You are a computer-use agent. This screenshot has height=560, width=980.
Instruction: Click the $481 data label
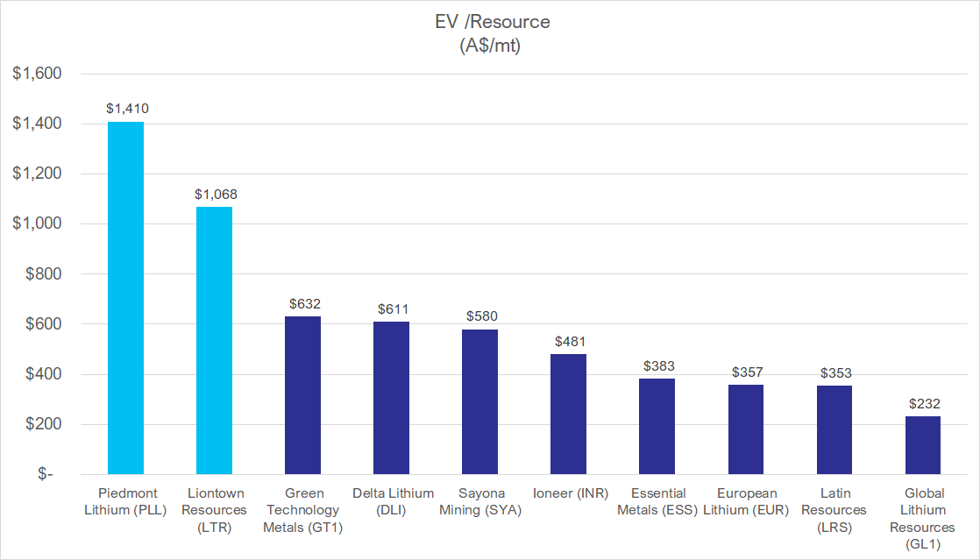coord(568,341)
